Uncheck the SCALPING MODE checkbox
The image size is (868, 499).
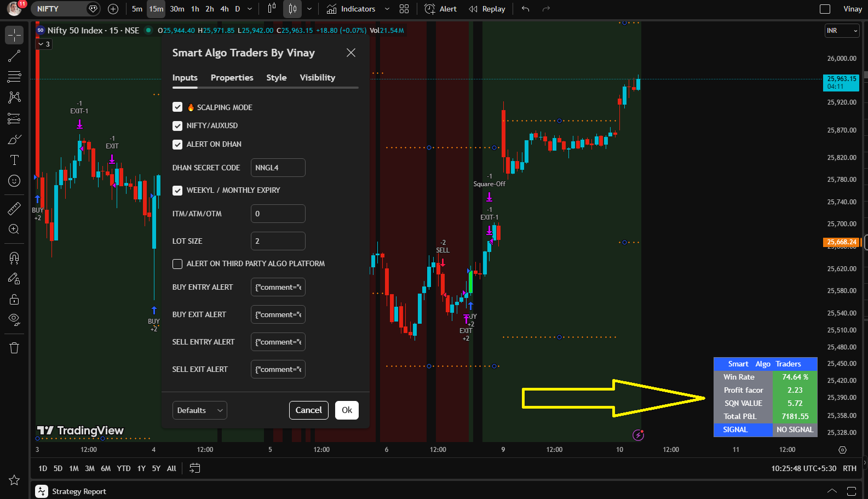[x=177, y=107]
